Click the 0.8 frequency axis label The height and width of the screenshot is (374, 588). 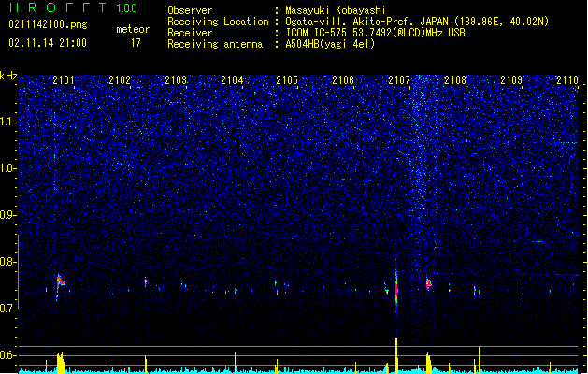click(x=8, y=262)
